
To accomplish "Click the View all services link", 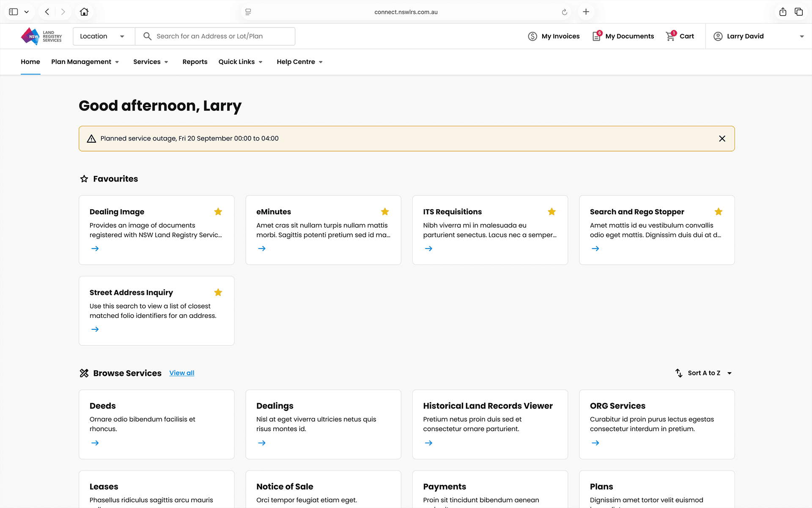I will 182,373.
